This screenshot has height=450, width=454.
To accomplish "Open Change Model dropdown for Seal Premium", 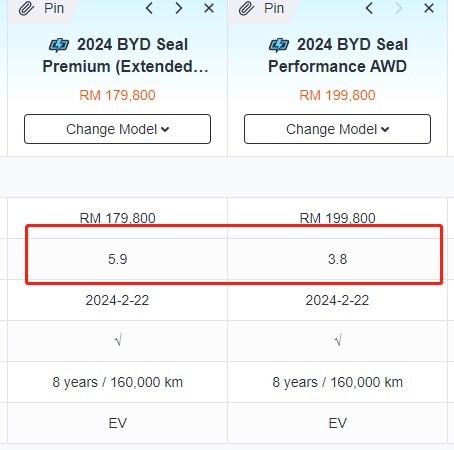I will click(x=117, y=129).
